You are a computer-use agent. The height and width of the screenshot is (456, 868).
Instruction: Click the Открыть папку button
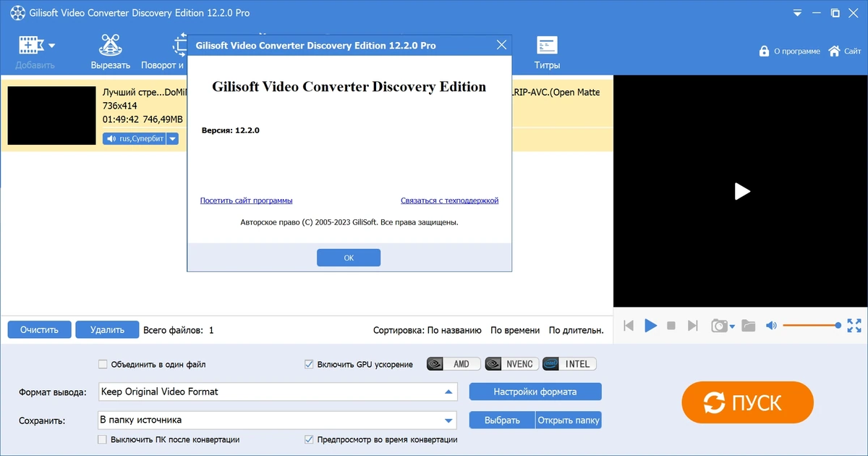pyautogui.click(x=569, y=420)
